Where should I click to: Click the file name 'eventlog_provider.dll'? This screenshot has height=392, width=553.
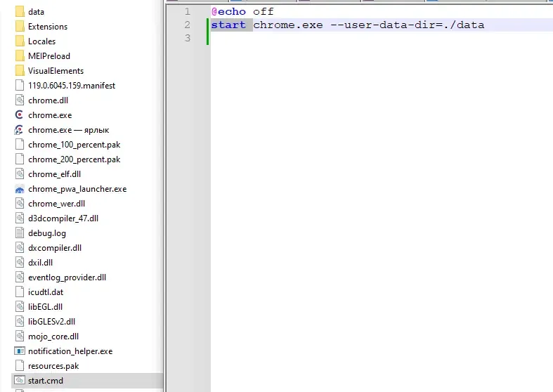click(x=67, y=277)
